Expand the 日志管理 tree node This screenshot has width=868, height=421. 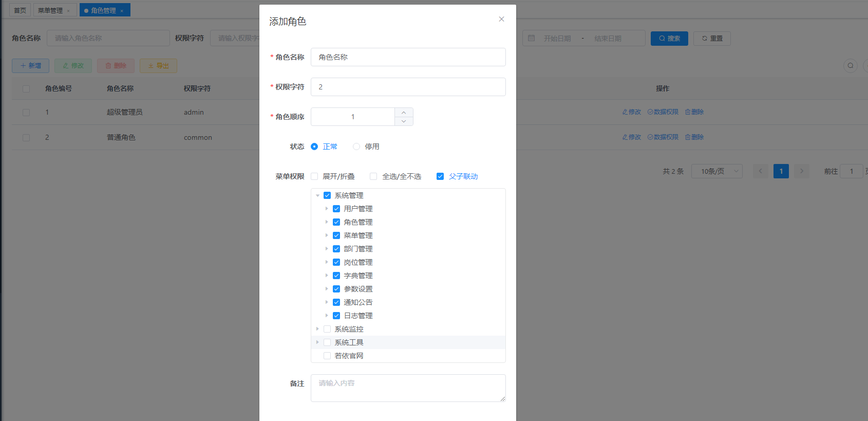tap(327, 316)
